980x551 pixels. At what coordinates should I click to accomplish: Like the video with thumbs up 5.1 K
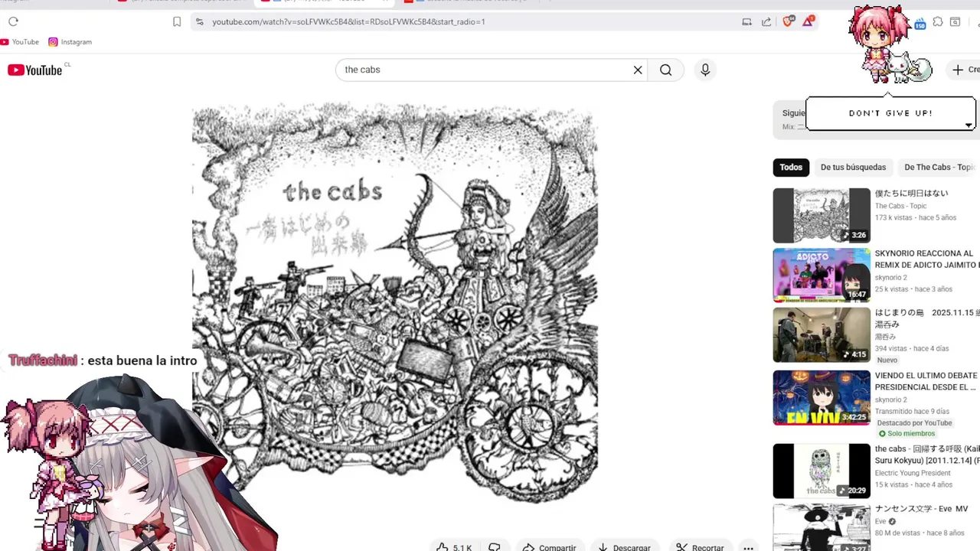(x=453, y=547)
